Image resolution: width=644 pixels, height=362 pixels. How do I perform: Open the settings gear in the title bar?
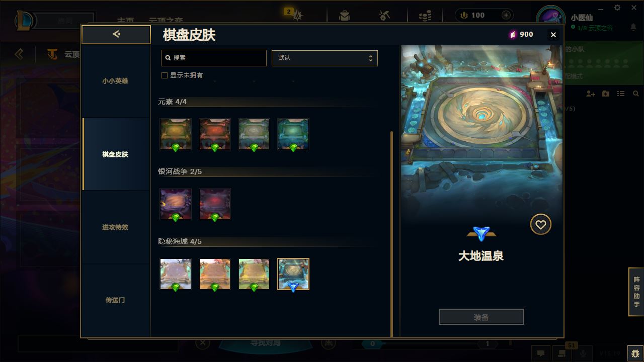click(617, 8)
